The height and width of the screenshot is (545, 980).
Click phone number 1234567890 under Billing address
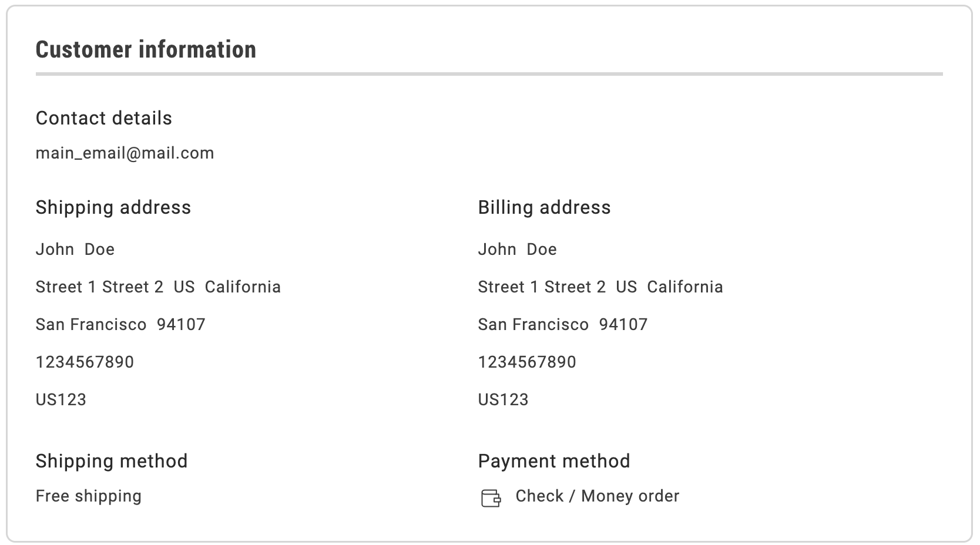(x=527, y=362)
